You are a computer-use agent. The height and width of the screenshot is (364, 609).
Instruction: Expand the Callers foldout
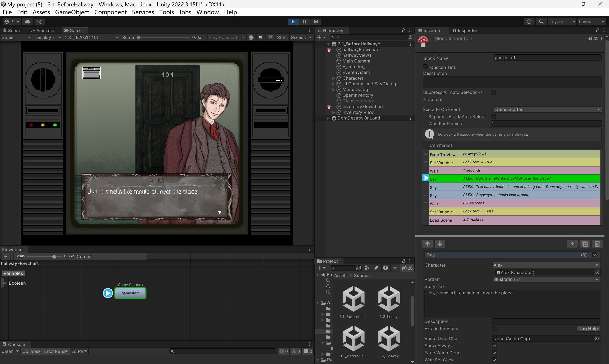[425, 99]
